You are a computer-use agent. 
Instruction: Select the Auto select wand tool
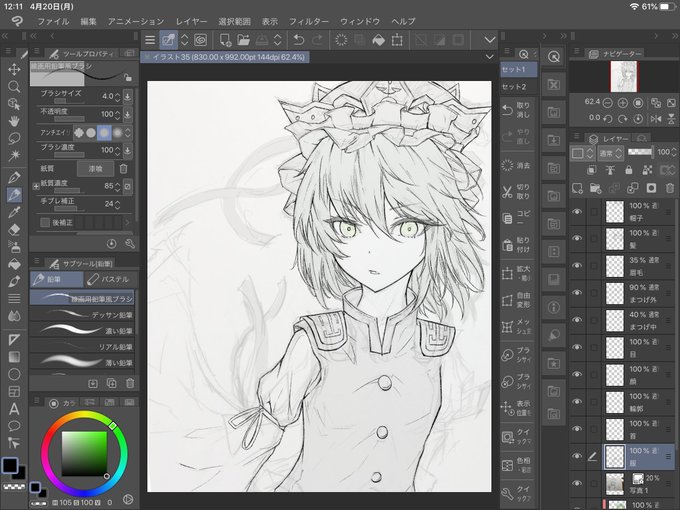(x=14, y=155)
